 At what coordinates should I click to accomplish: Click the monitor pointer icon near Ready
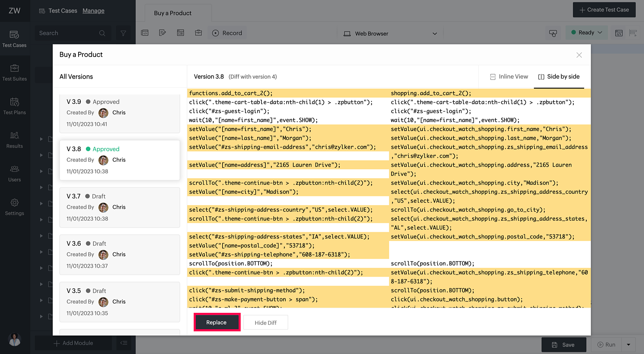(553, 33)
